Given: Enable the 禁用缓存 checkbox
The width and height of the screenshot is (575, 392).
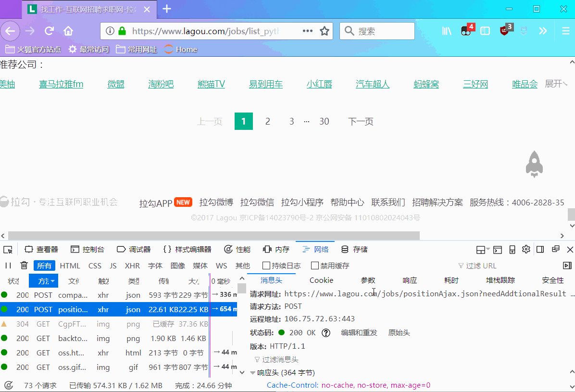Looking at the screenshot, I should 314,266.
